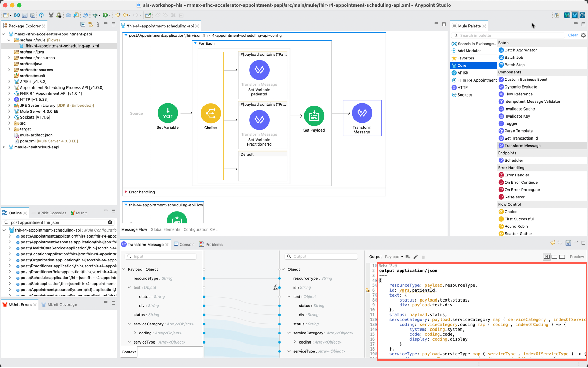Open the Exchange infinity icon in toolbar

17,15
